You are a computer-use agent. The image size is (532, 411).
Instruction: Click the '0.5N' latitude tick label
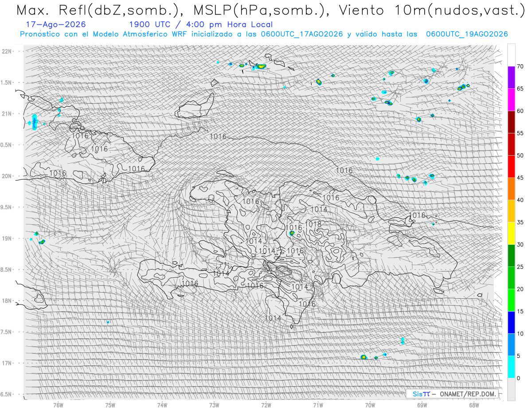tap(7, 145)
